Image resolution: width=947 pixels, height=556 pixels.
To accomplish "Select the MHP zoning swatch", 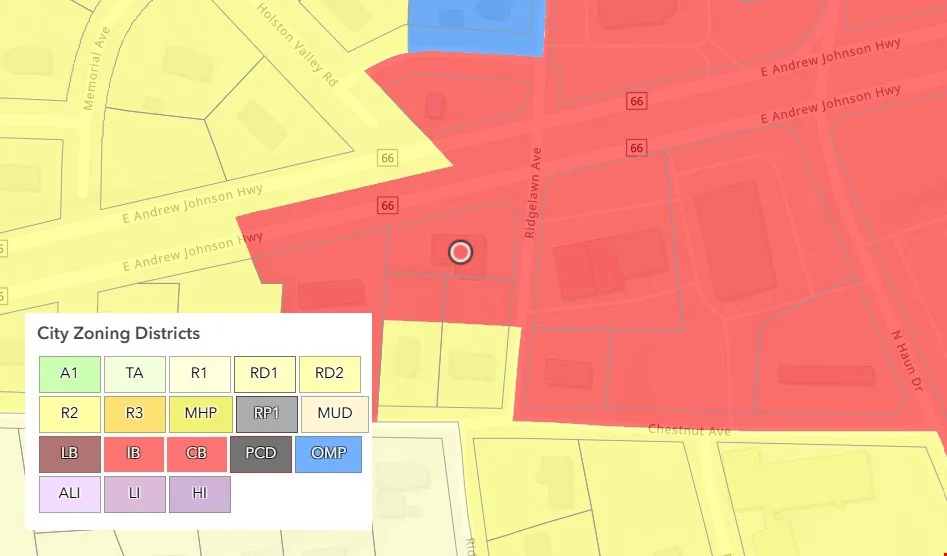I will [201, 414].
